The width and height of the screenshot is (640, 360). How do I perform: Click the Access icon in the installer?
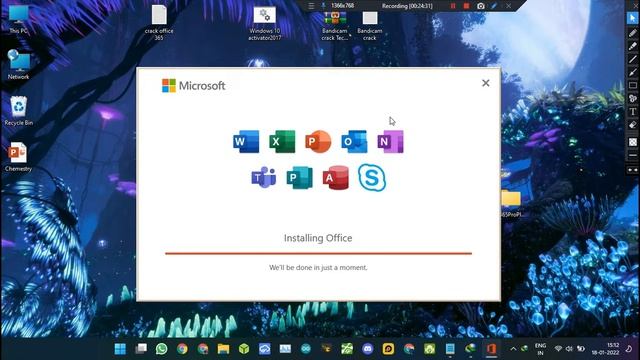point(336,178)
